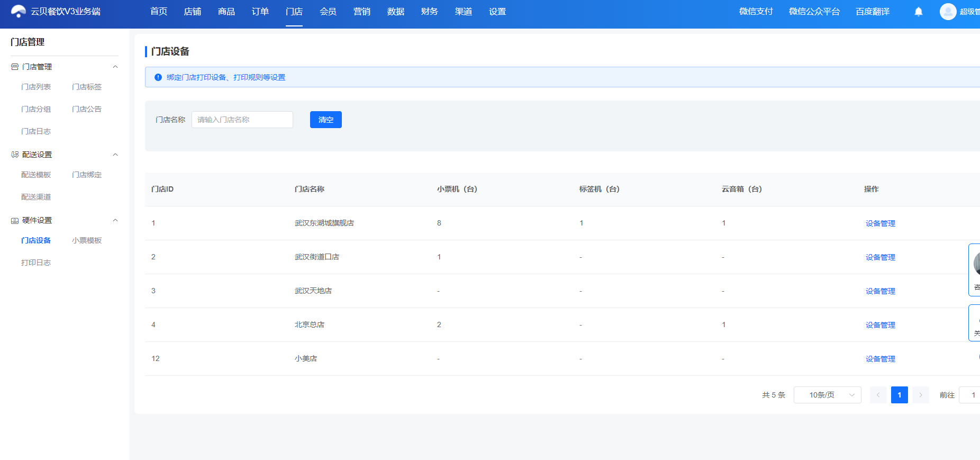Click the 配送设置 delivery section icon

click(x=15, y=155)
